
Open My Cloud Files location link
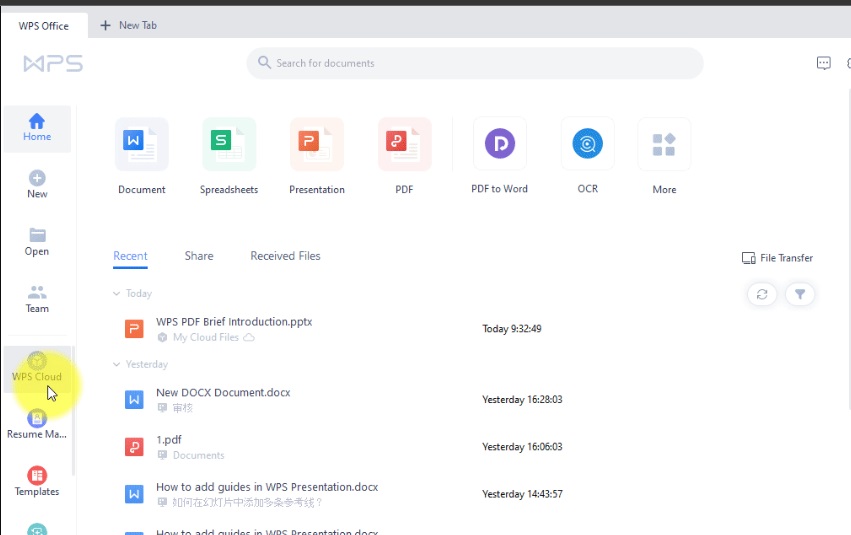(x=206, y=337)
